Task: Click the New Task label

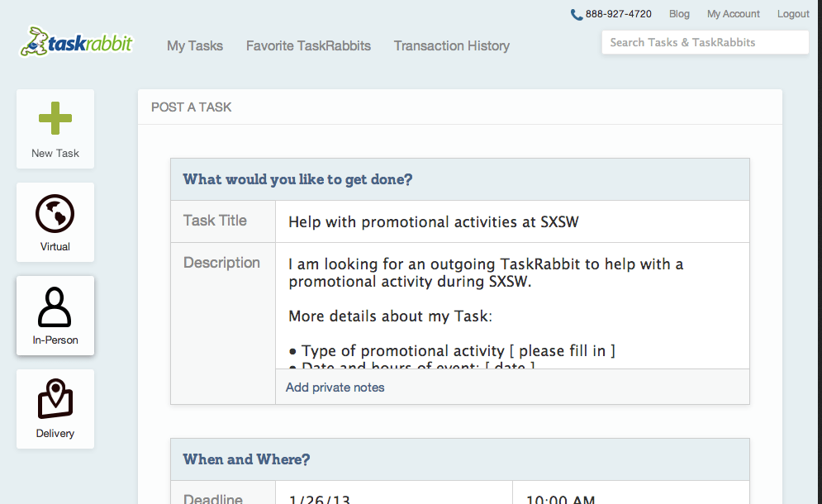Action: (55, 154)
